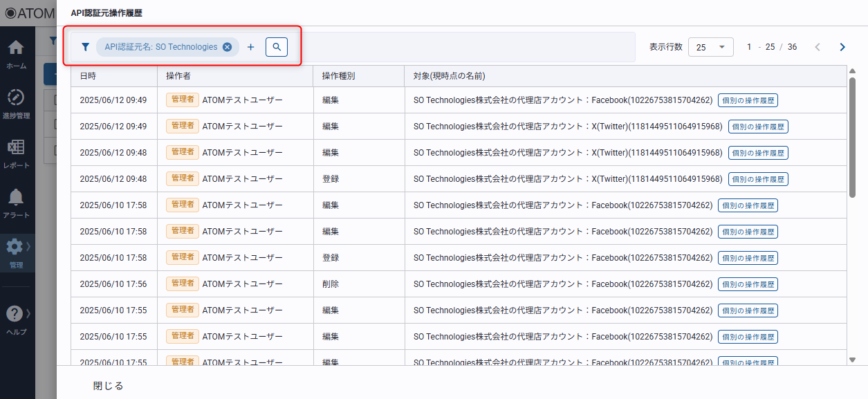Viewport: 868px width, 399px height.
Task: Expand the 管理 sidebar menu
Action: (17, 252)
